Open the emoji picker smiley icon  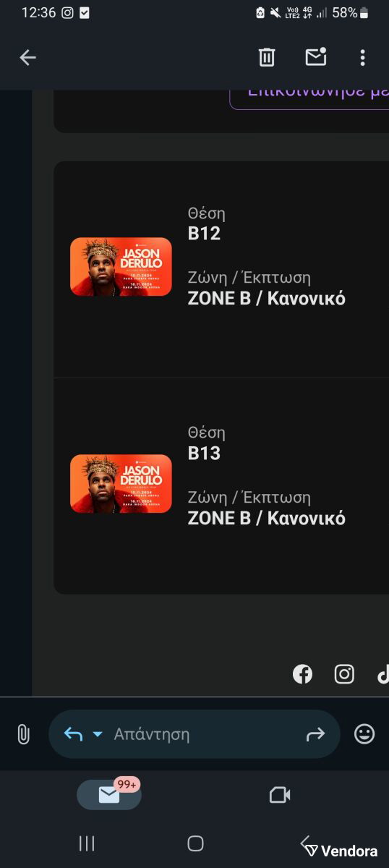pos(364,734)
